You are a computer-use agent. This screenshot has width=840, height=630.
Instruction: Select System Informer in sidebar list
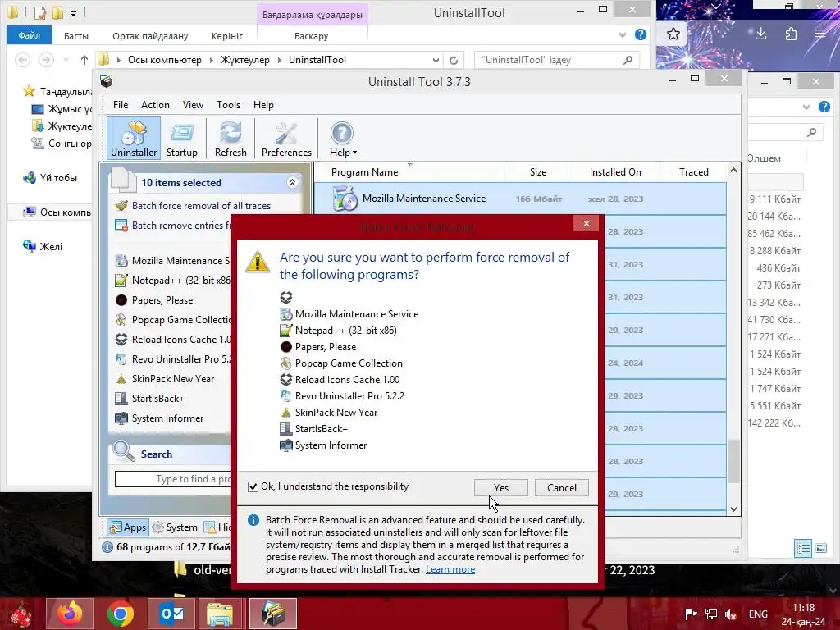(167, 418)
